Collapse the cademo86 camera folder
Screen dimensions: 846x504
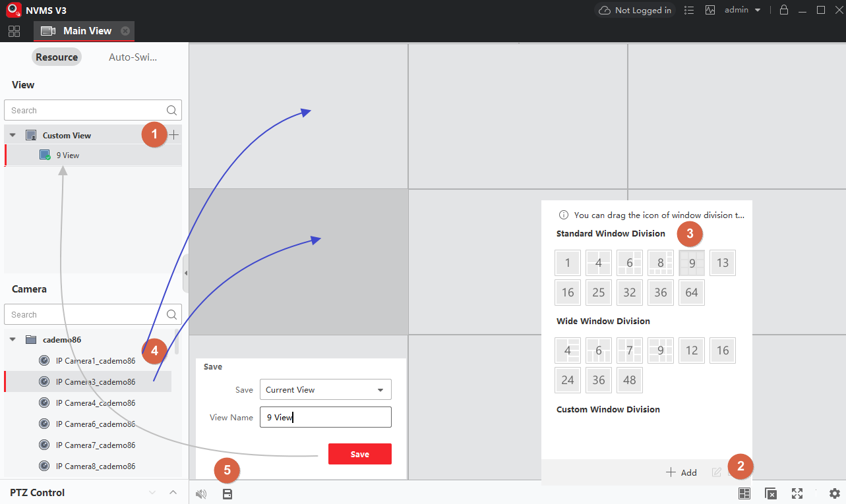coord(13,339)
